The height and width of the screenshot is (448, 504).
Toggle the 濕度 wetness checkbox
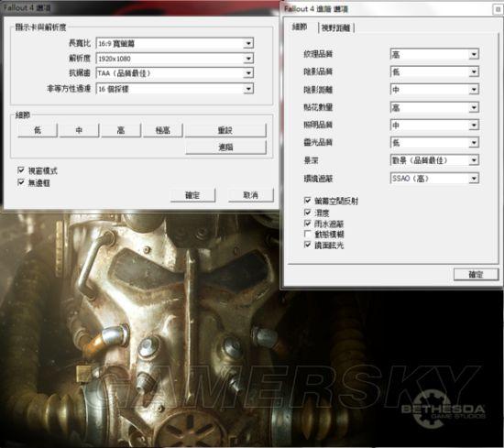click(x=307, y=213)
